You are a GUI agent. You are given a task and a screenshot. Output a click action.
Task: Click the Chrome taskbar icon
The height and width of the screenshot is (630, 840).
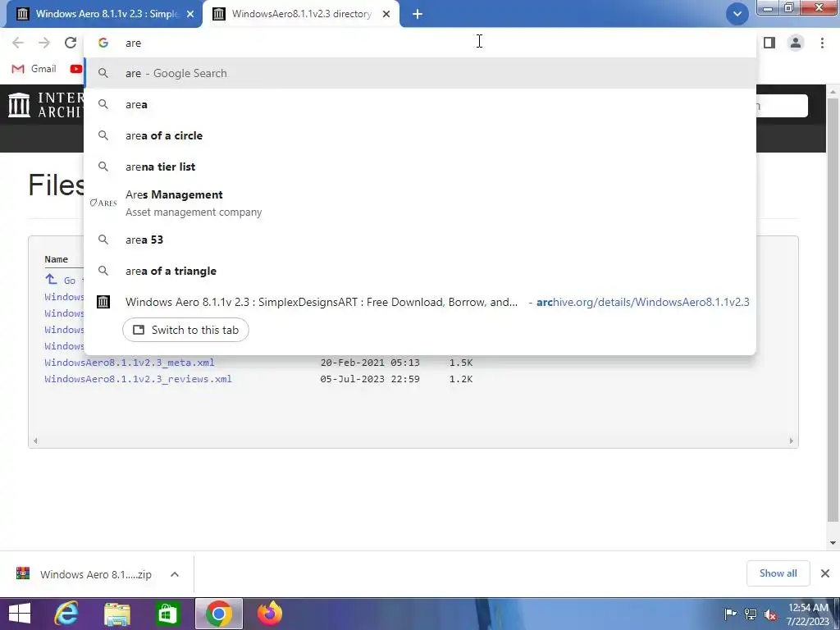[x=218, y=614]
